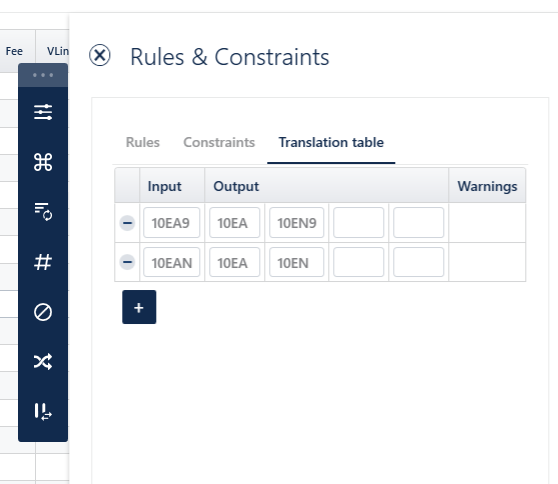Select the Translation table tab

pos(331,142)
